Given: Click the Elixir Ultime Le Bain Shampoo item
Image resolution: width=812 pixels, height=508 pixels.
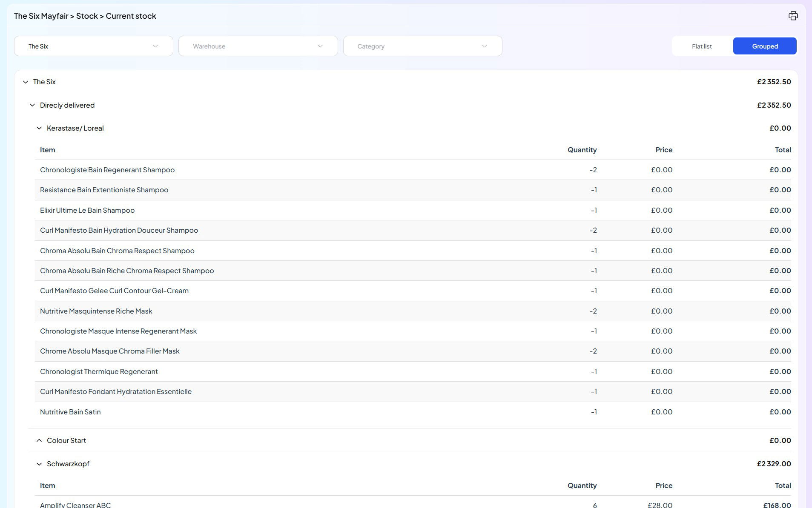Looking at the screenshot, I should tap(87, 210).
